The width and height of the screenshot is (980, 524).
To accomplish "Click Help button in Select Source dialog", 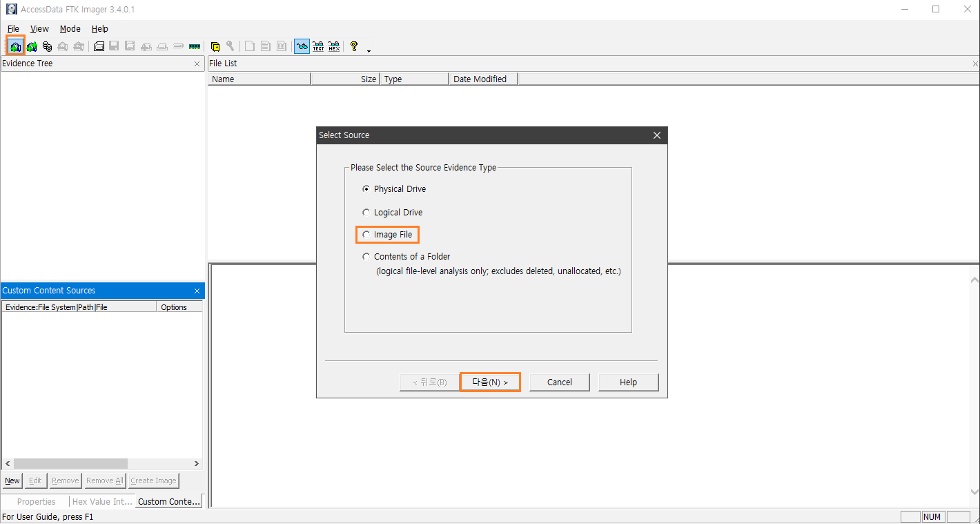I will pyautogui.click(x=629, y=382).
